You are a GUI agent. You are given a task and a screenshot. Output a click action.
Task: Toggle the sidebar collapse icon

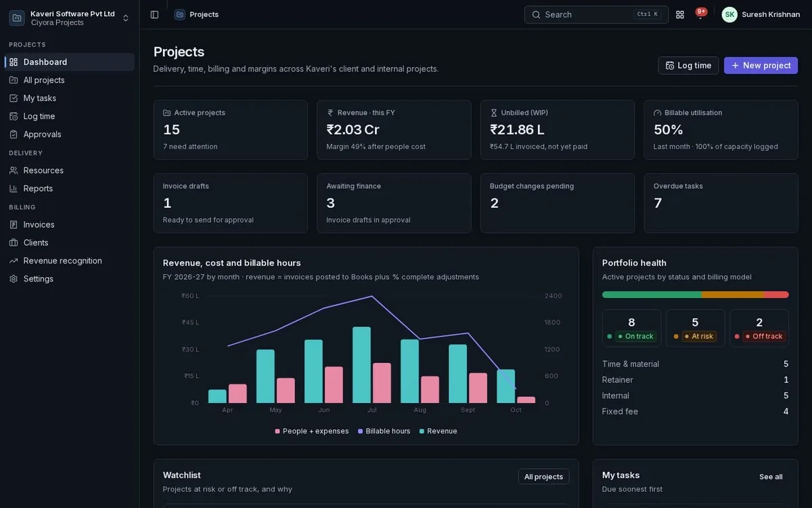[154, 14]
